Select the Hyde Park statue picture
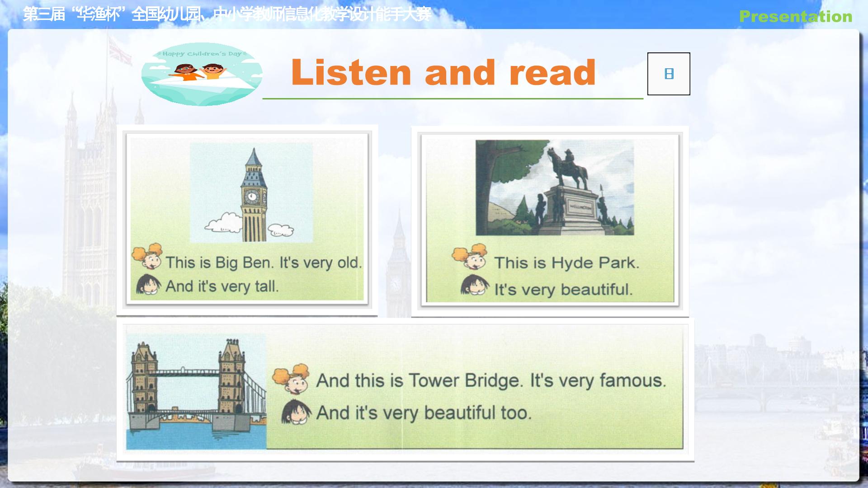Viewport: 868px width, 488px height. (555, 188)
